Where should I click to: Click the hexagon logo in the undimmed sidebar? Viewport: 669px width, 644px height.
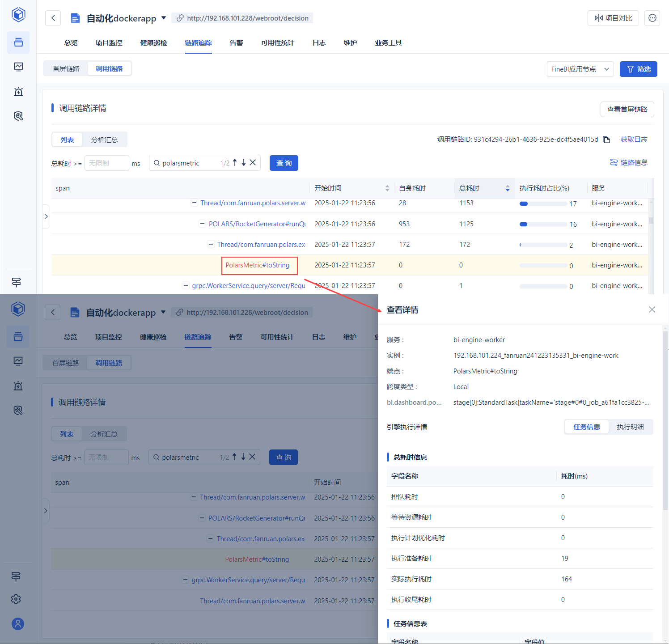[18, 14]
